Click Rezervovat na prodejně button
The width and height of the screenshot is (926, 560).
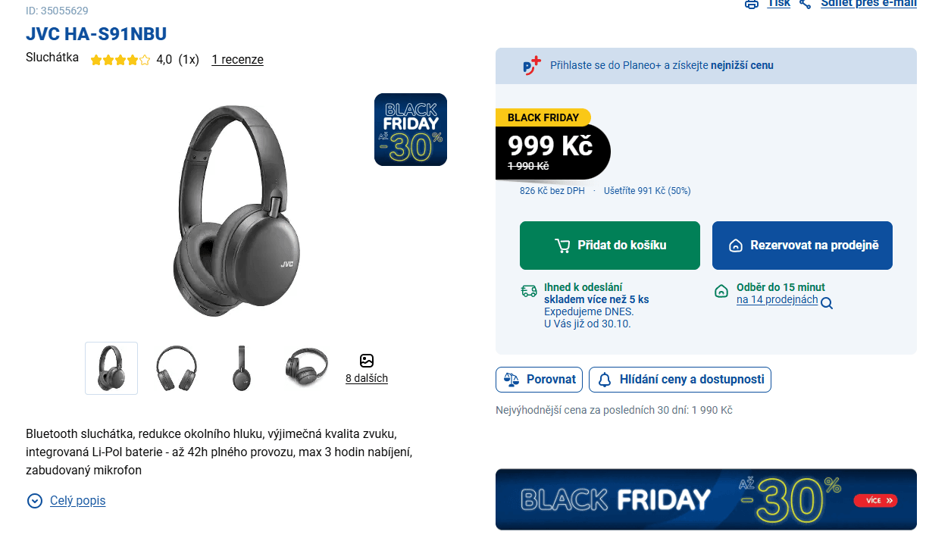(802, 246)
